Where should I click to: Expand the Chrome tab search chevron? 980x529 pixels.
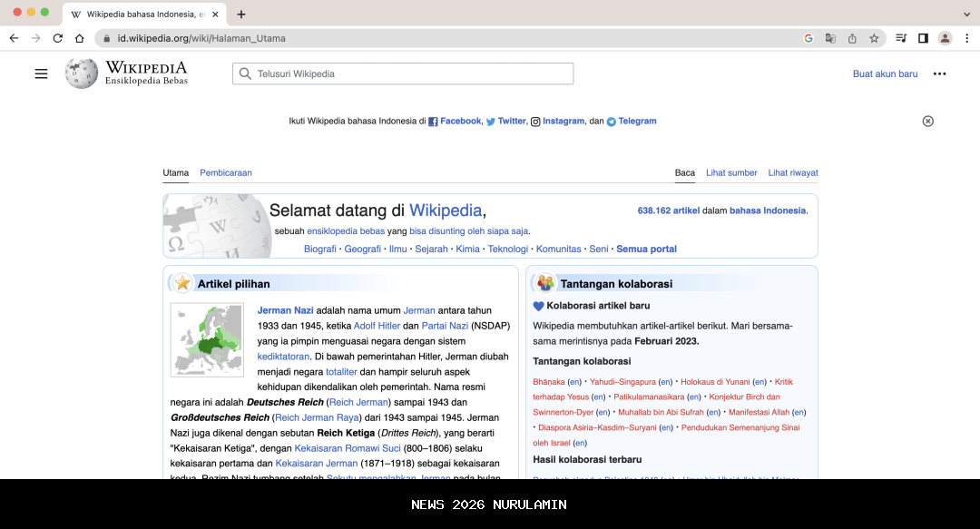pyautogui.click(x=966, y=14)
